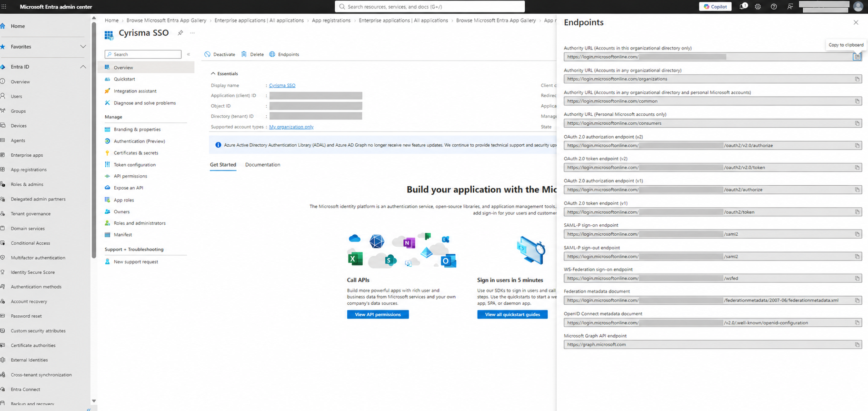Open Conditional Access in left navigation
The height and width of the screenshot is (411, 868).
pyautogui.click(x=30, y=243)
